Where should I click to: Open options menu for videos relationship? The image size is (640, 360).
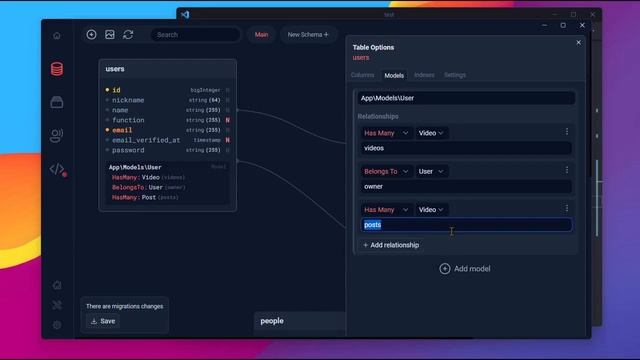(567, 131)
